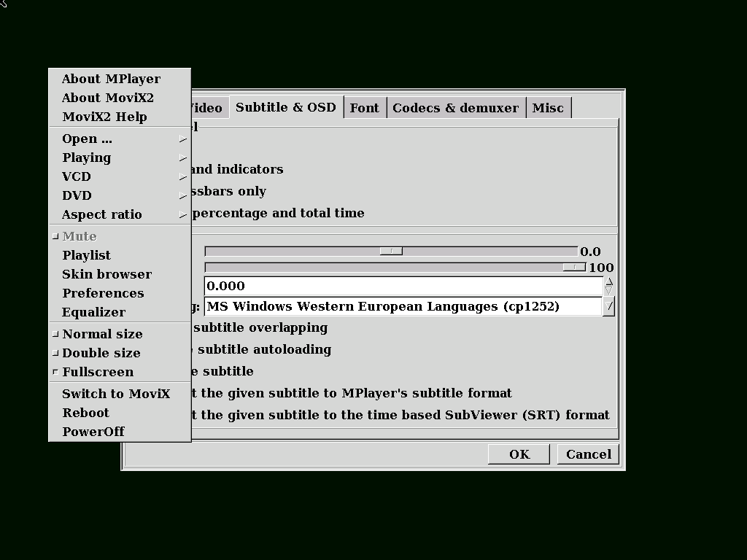Select 'percentage and total time' OSD option
The height and width of the screenshot is (560, 747).
[x=278, y=213]
